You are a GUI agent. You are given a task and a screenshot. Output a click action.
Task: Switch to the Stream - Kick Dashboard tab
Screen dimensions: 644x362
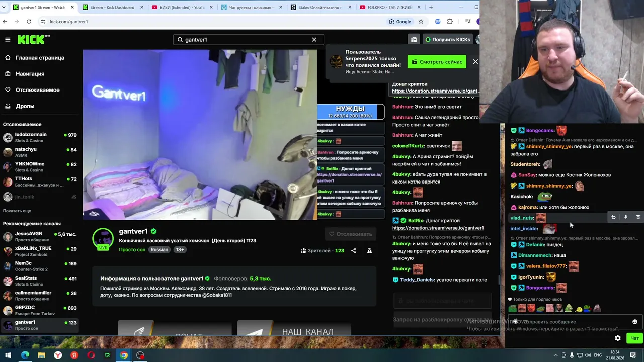(112, 7)
